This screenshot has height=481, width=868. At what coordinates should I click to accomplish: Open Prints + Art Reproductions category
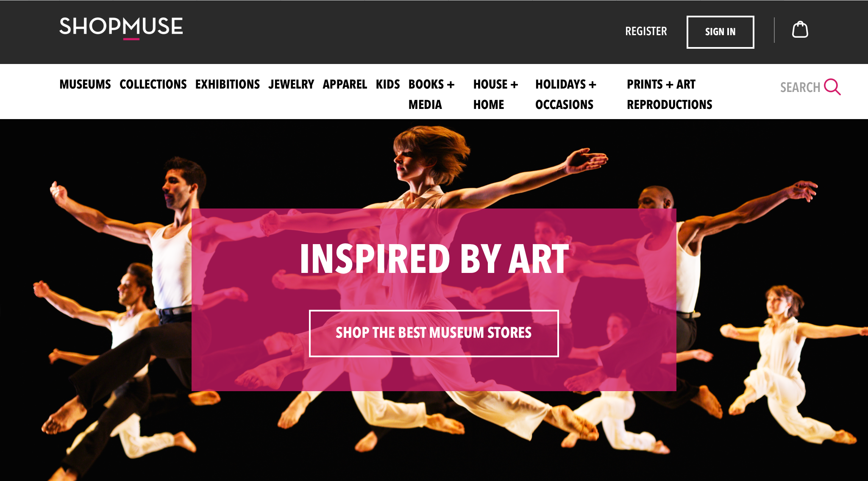670,94
